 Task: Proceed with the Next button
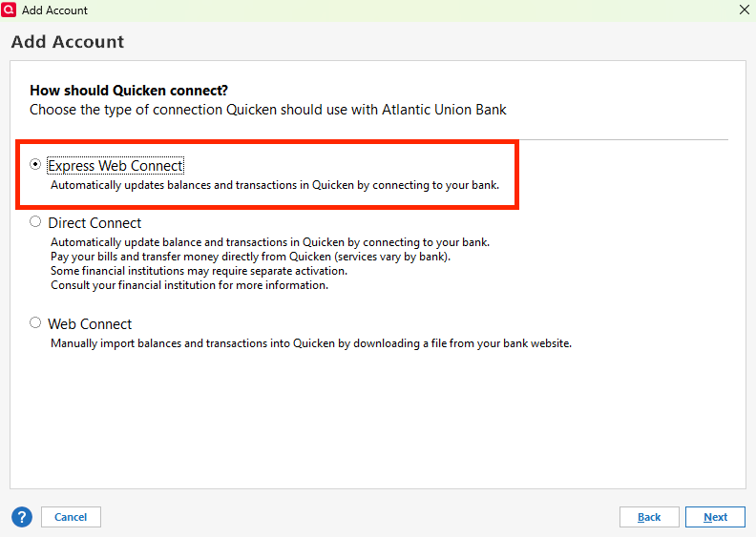tap(715, 517)
